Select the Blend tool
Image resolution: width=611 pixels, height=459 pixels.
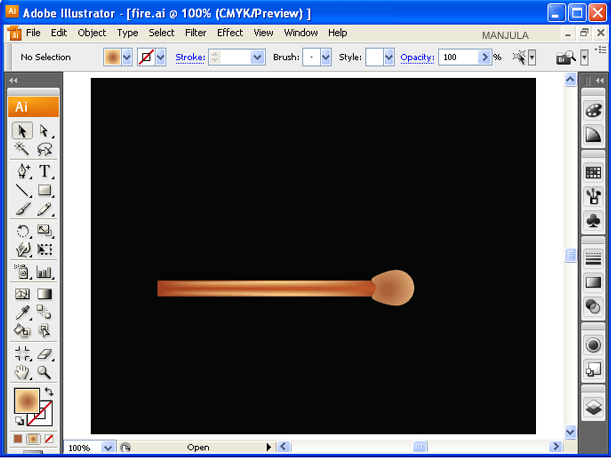[44, 312]
